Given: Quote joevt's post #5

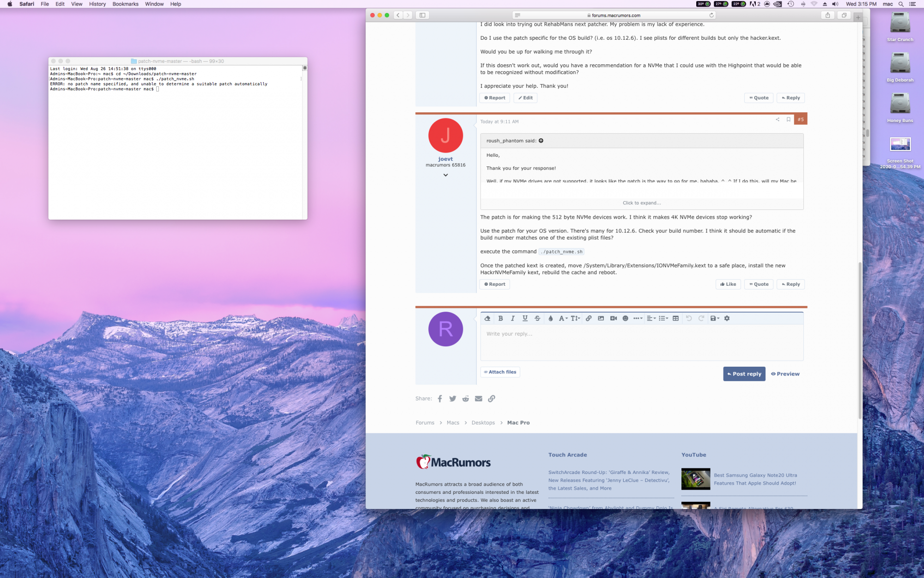Looking at the screenshot, I should coord(759,284).
